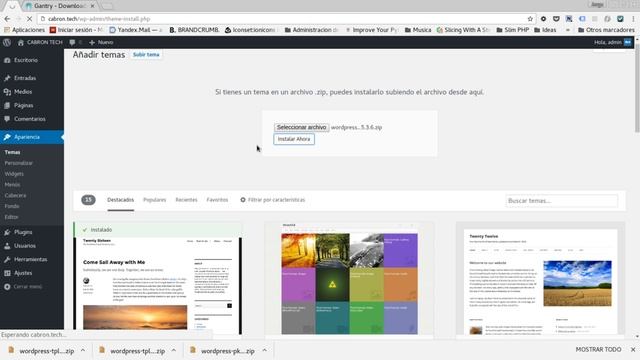
Task: Open Iniciar sesión bookmark
Action: click(x=77, y=30)
